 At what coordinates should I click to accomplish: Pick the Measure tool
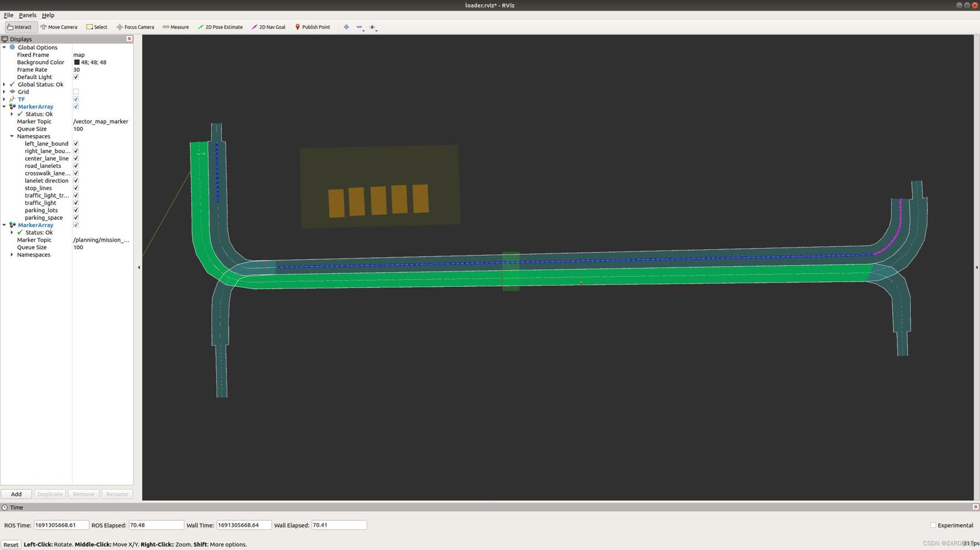tap(175, 27)
